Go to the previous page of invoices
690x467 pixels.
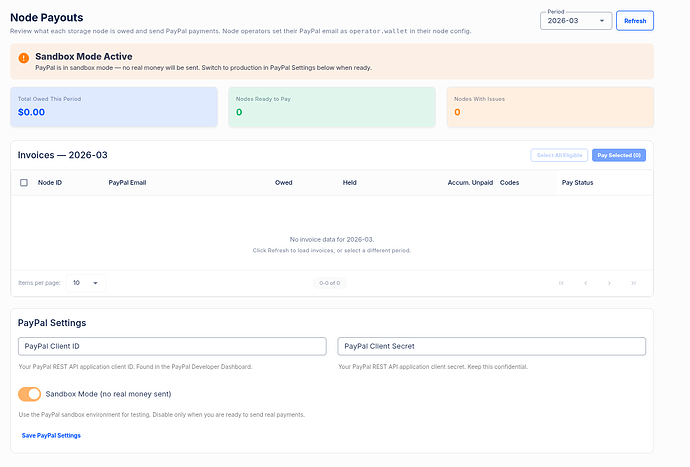pos(585,283)
